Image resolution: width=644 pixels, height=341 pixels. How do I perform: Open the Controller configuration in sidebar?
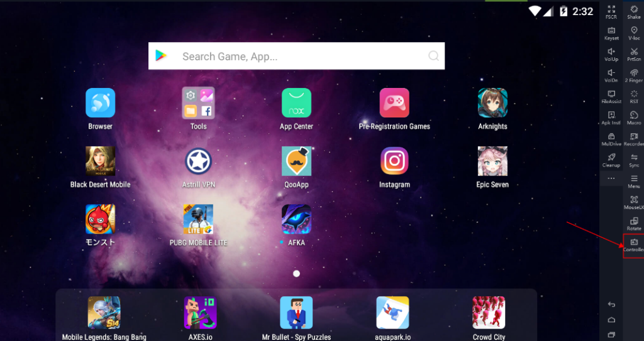pos(633,244)
